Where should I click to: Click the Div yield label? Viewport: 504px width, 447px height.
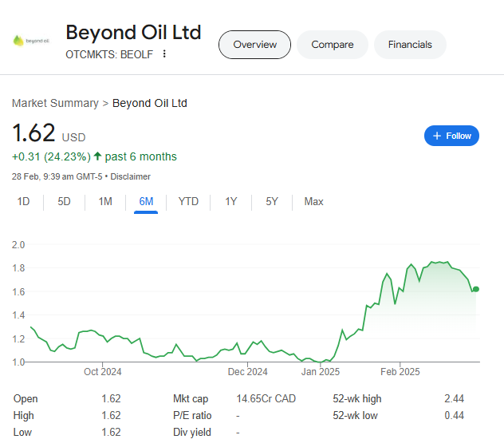click(192, 432)
